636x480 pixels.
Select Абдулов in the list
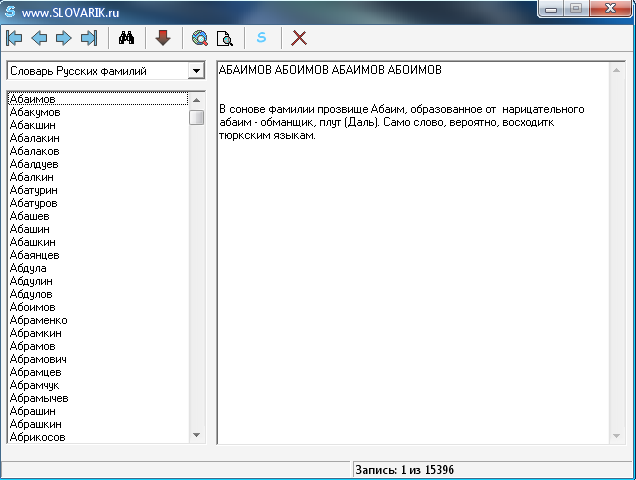[98, 294]
